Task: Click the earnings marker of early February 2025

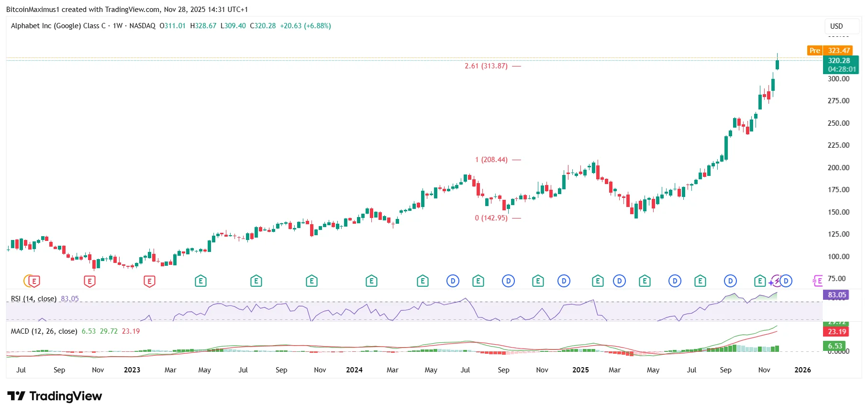Action: 598,281
